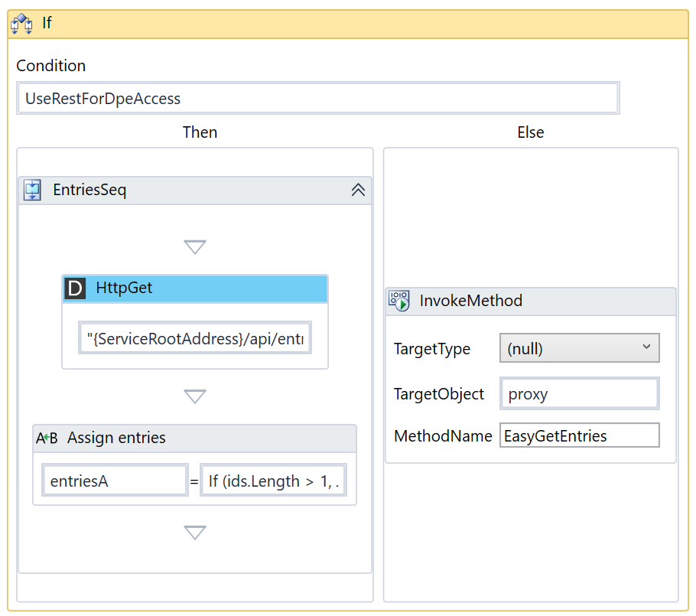Edit the TargetObject proxy field
This screenshot has width=696, height=616.
click(x=579, y=394)
